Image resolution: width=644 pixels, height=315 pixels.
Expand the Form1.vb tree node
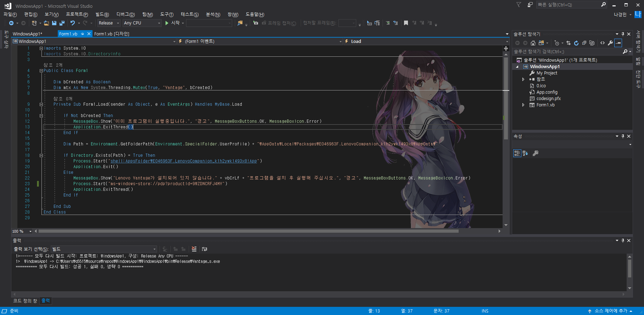point(523,105)
